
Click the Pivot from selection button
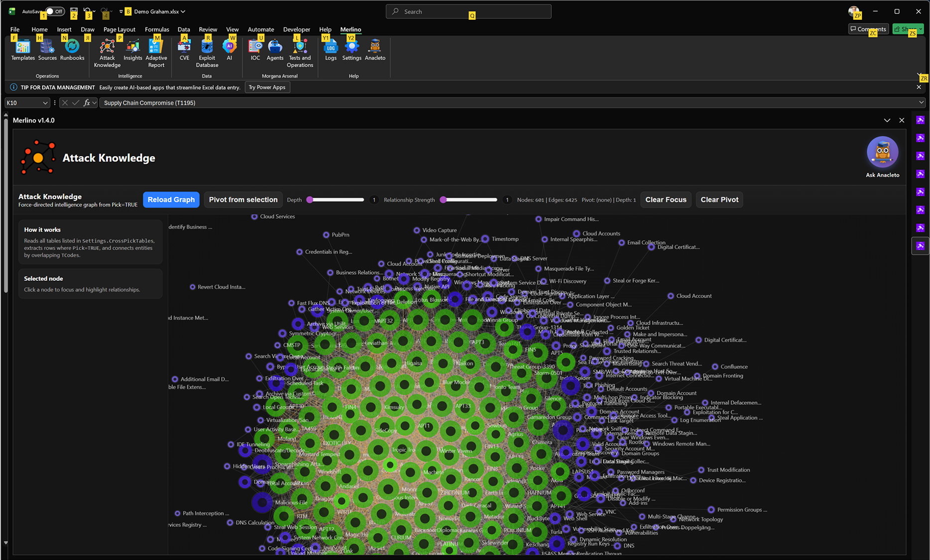click(x=243, y=200)
